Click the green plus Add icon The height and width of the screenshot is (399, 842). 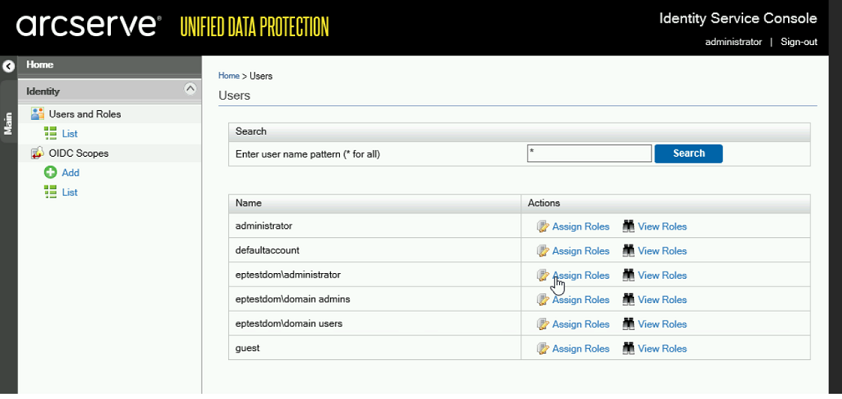pos(50,172)
